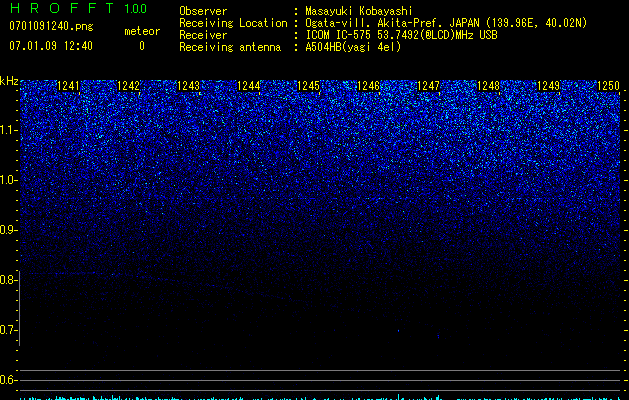Click the 0.7 frequency axis label
The image size is (629, 400).
[8, 330]
